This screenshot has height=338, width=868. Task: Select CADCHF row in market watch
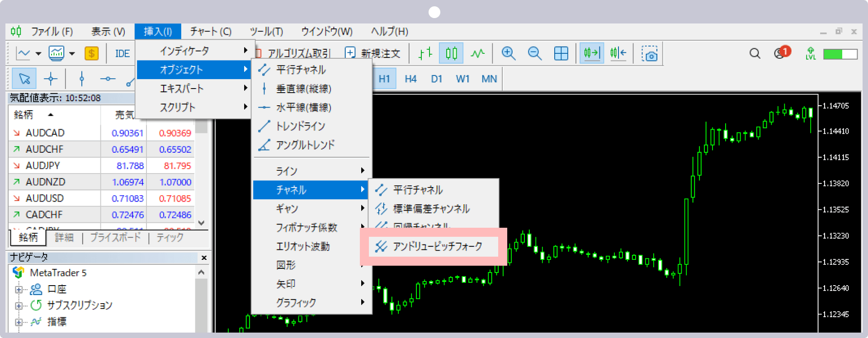102,215
